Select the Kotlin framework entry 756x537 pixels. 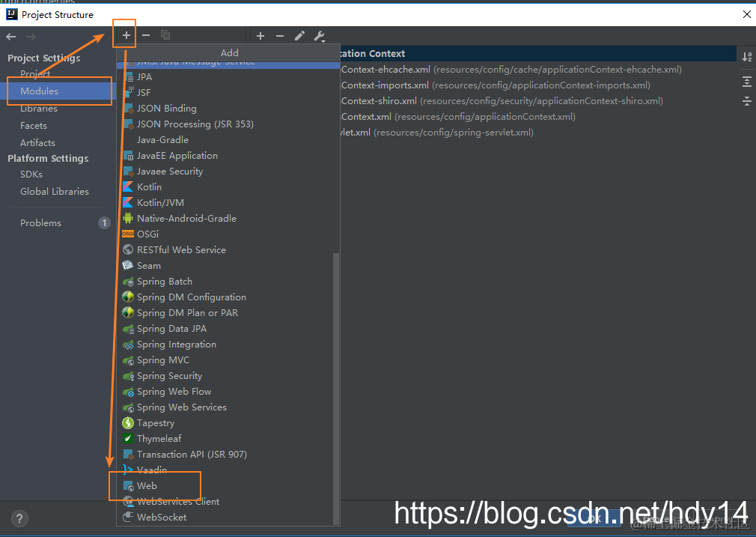pos(228,186)
